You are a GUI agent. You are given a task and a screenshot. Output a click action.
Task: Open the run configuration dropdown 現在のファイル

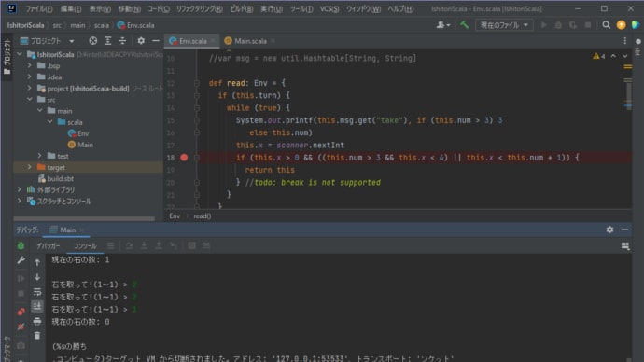click(x=504, y=25)
